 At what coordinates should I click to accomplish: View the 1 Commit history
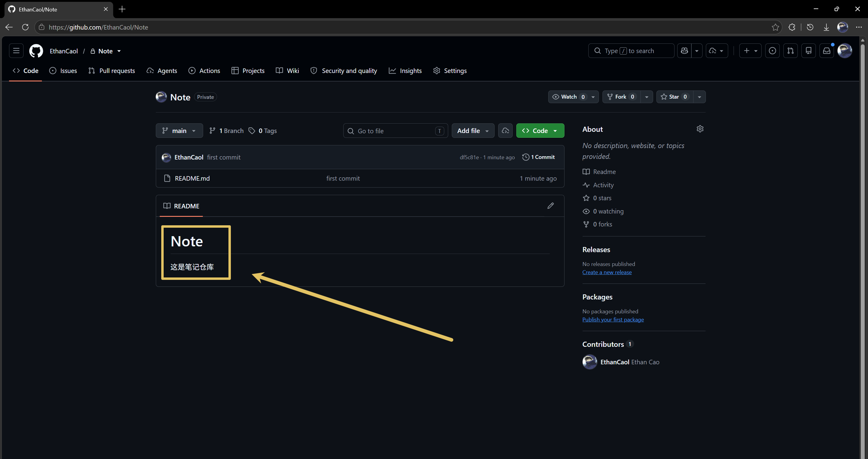tap(539, 157)
